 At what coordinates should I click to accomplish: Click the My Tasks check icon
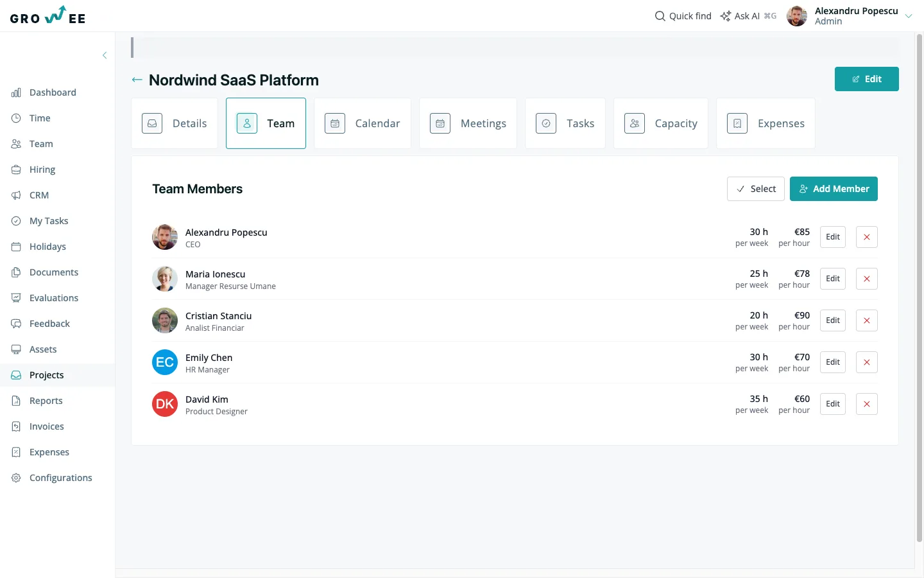tap(16, 221)
